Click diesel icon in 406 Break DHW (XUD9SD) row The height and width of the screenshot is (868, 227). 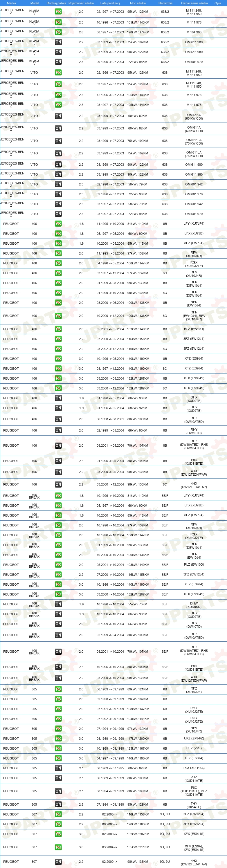click(x=58, y=604)
